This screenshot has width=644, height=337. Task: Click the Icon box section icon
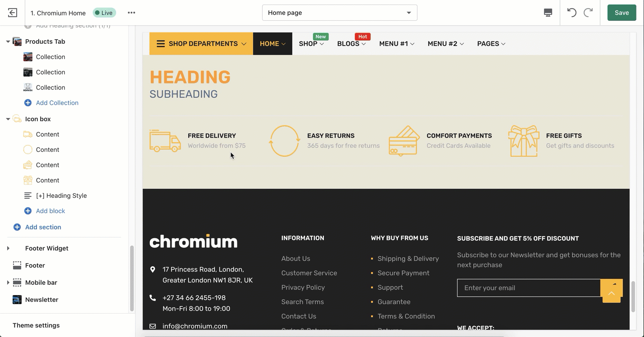click(x=17, y=119)
